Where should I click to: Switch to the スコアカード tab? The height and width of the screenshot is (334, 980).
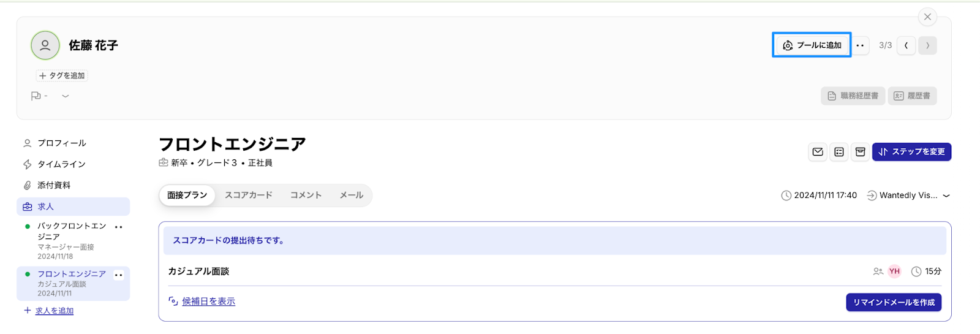point(249,195)
